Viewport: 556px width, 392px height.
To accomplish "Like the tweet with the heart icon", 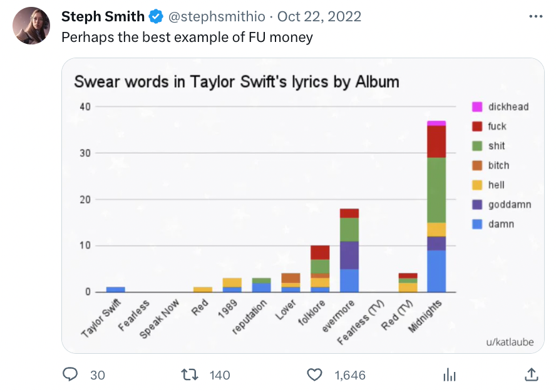I will pyautogui.click(x=314, y=374).
